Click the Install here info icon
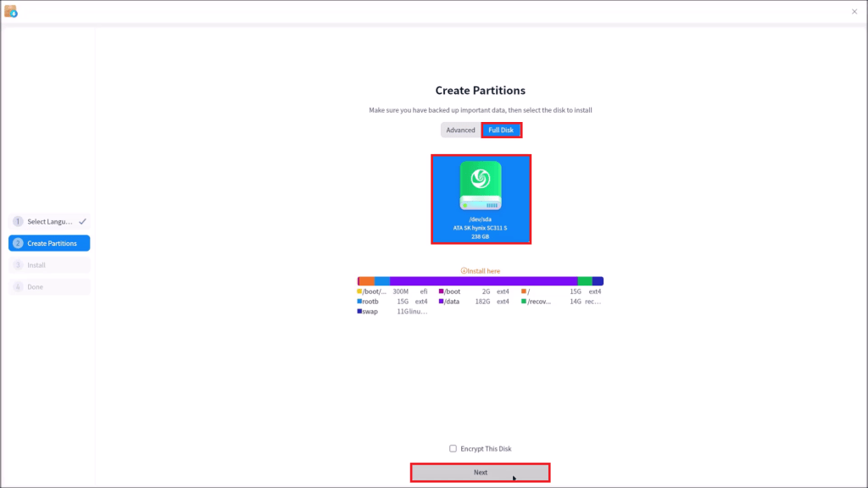 click(x=464, y=271)
